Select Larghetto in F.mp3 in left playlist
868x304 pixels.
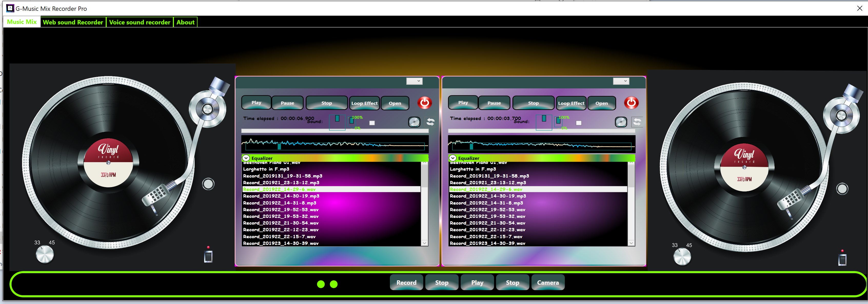pos(266,169)
